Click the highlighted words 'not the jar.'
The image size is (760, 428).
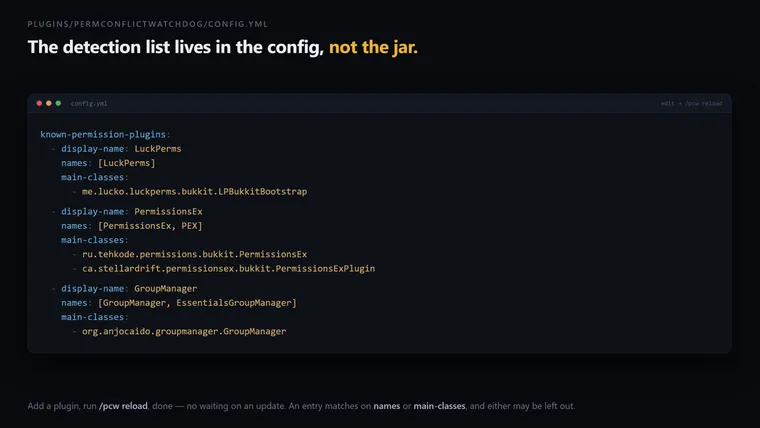tap(373, 47)
